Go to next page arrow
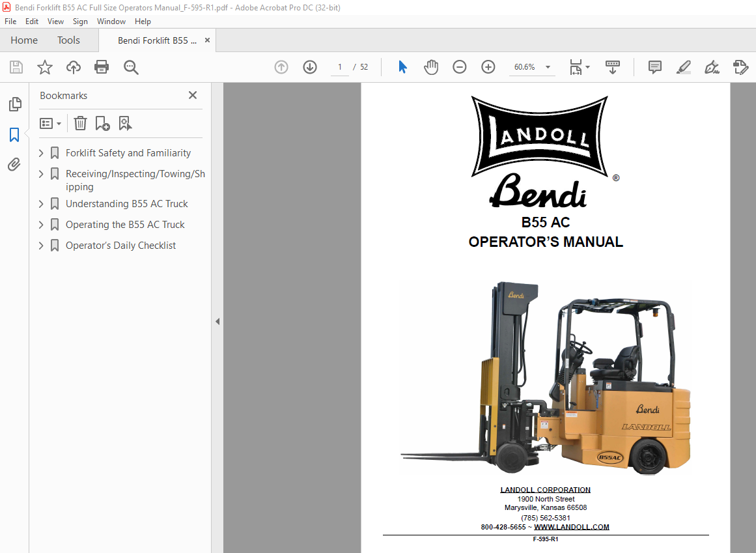This screenshot has width=756, height=553. click(310, 67)
